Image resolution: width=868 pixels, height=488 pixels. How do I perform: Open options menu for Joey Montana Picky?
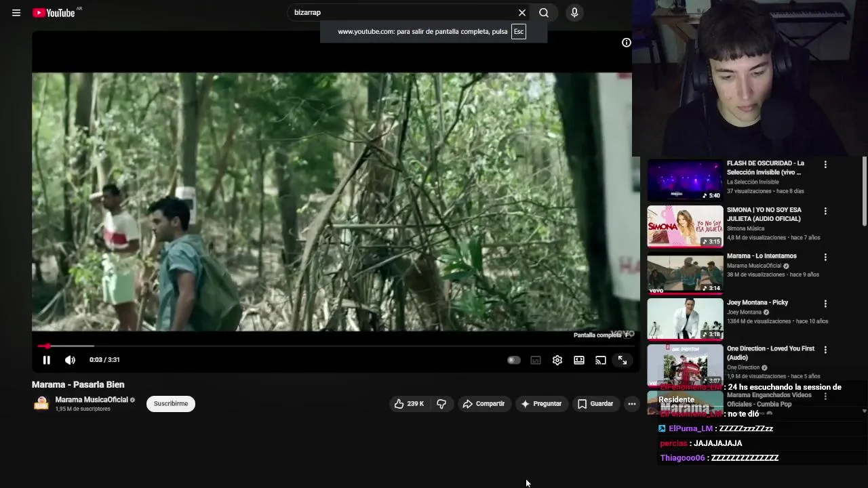pos(825,304)
